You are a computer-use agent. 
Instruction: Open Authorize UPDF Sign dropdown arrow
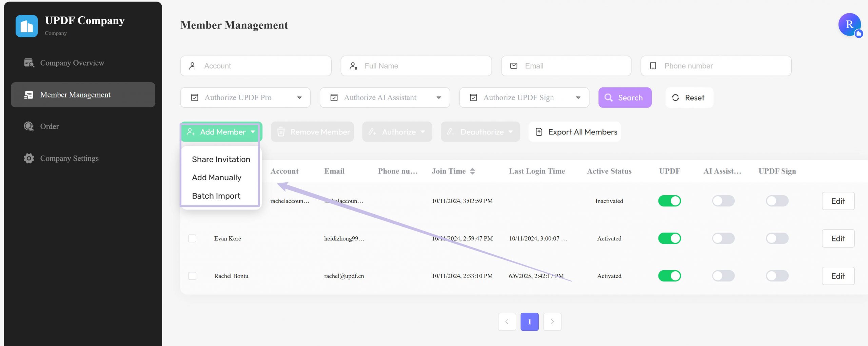(x=578, y=98)
